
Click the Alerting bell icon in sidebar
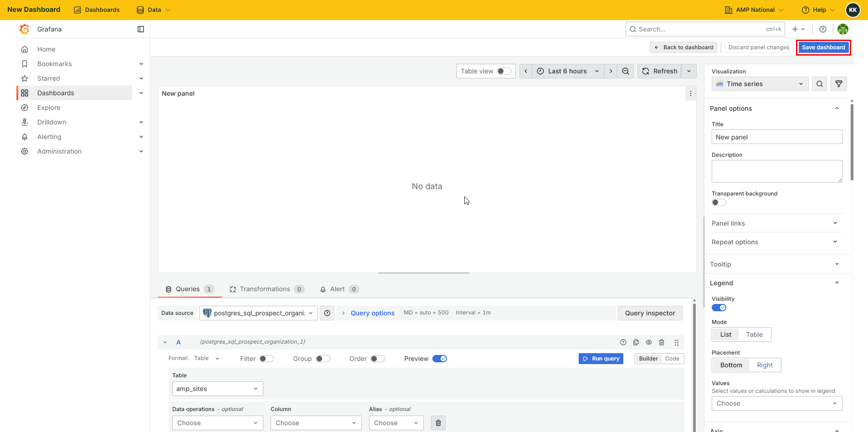25,137
